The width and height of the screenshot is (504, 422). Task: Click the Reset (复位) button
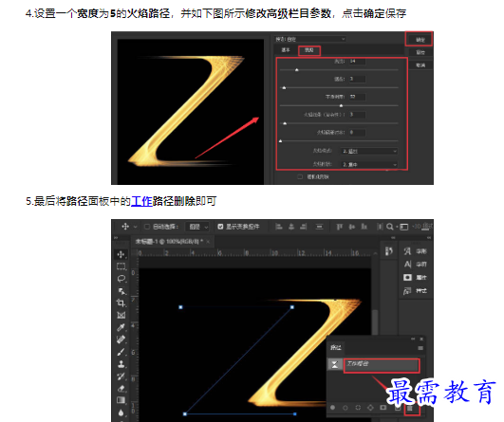[420, 53]
